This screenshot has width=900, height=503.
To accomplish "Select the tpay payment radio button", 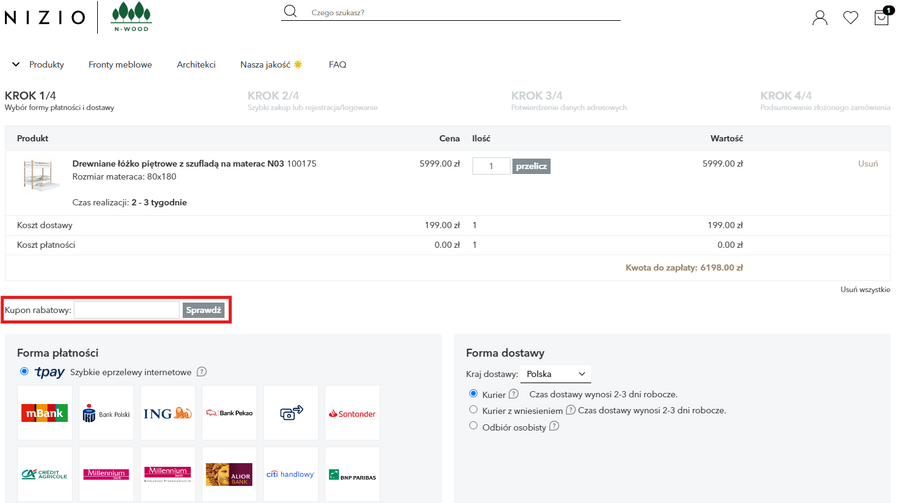I will click(25, 372).
